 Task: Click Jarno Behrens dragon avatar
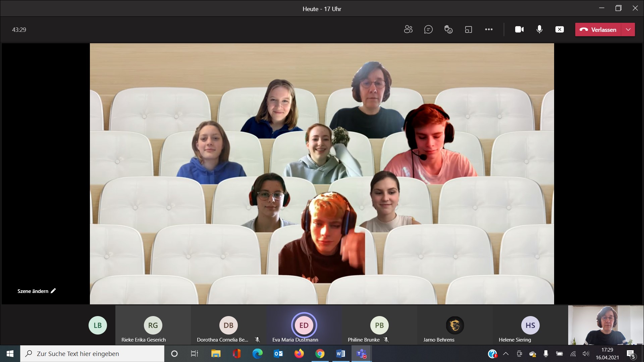(455, 325)
